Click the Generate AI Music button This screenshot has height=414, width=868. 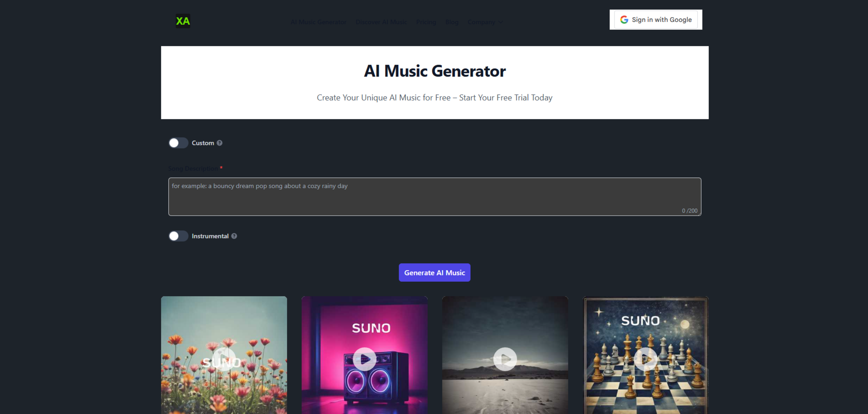point(434,272)
